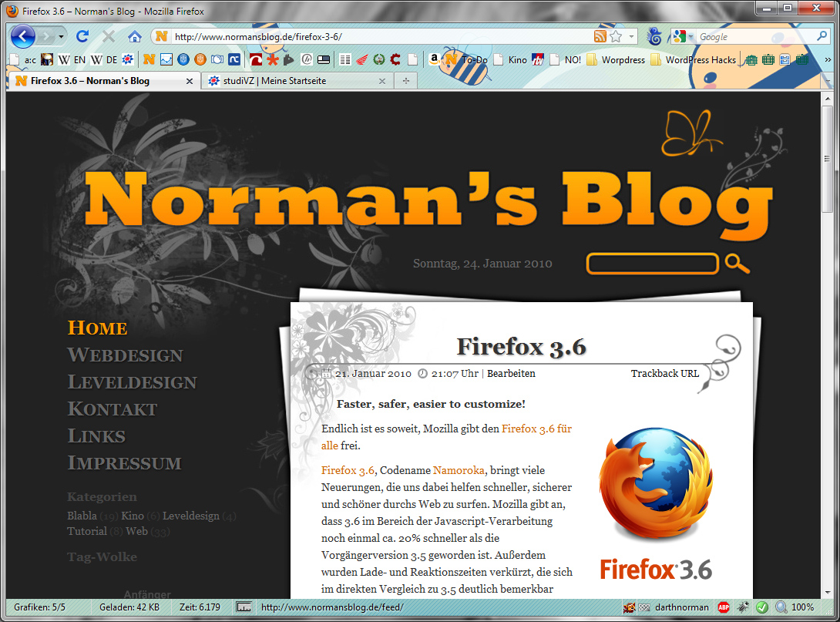The image size is (840, 622).
Task: Close the Firefox 3.6 – Norman's Blog tab
Action: (190, 81)
